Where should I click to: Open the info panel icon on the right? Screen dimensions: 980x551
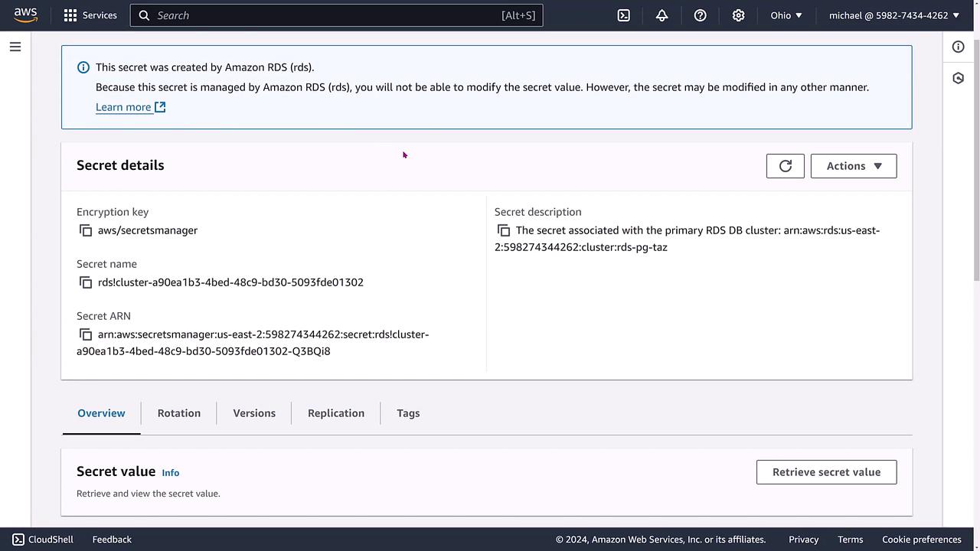click(958, 47)
